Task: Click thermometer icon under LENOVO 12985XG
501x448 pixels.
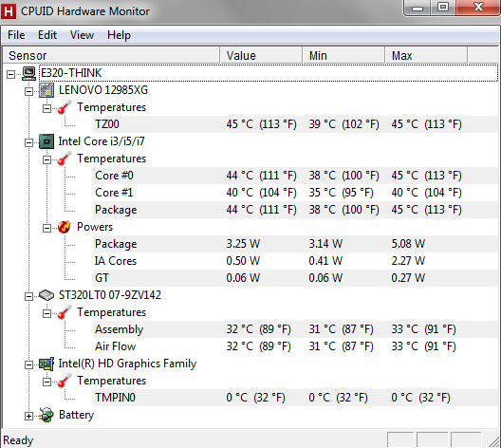Action: pyautogui.click(x=65, y=107)
